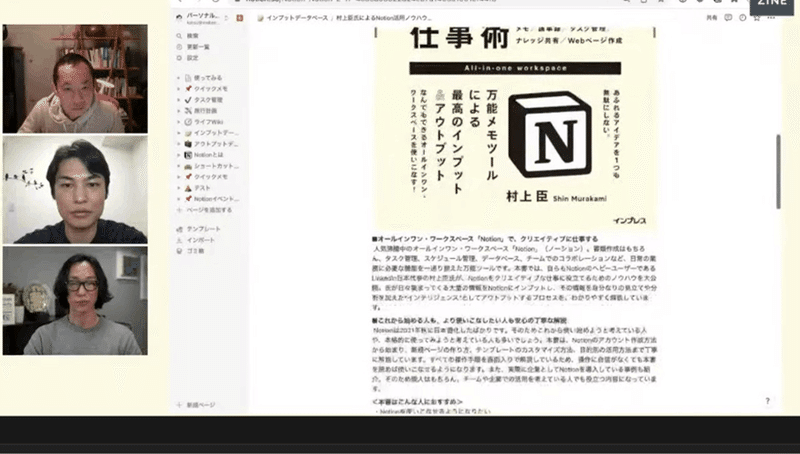Select the 使ってみる page in sidebar
The image size is (800, 454).
click(208, 78)
